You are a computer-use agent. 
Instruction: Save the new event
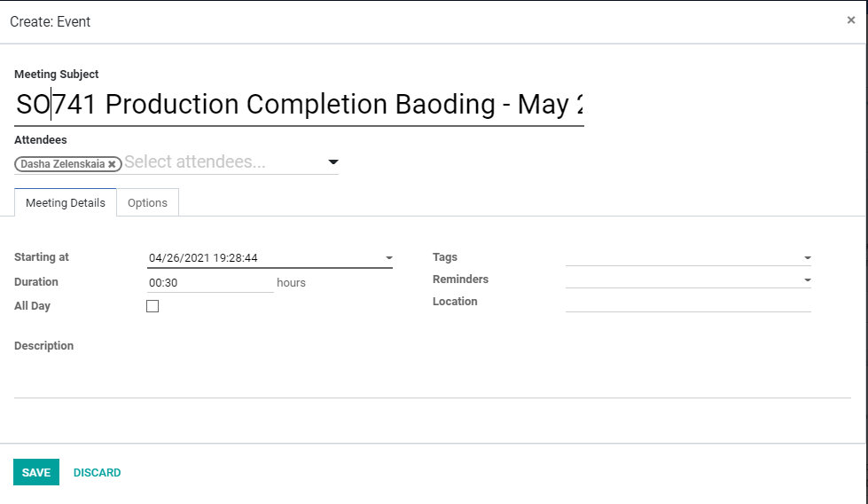pyautogui.click(x=36, y=472)
